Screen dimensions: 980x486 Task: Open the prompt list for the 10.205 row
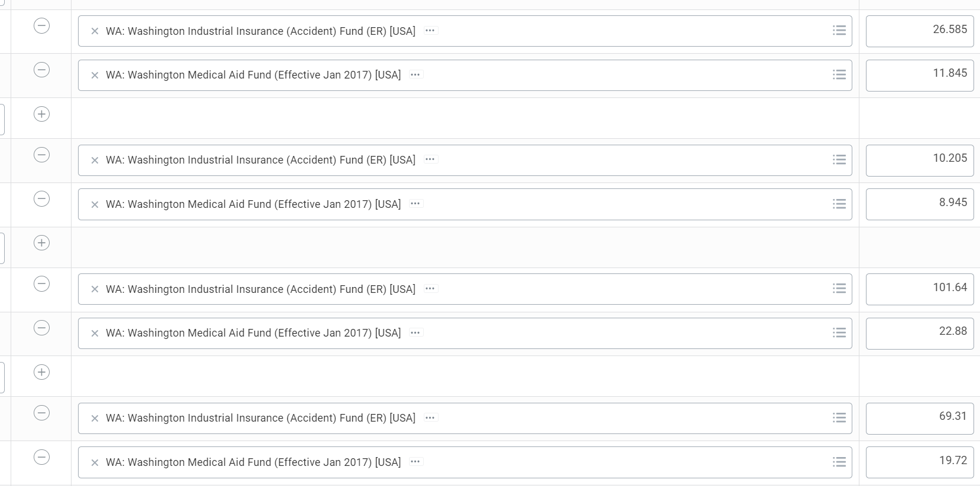point(839,159)
